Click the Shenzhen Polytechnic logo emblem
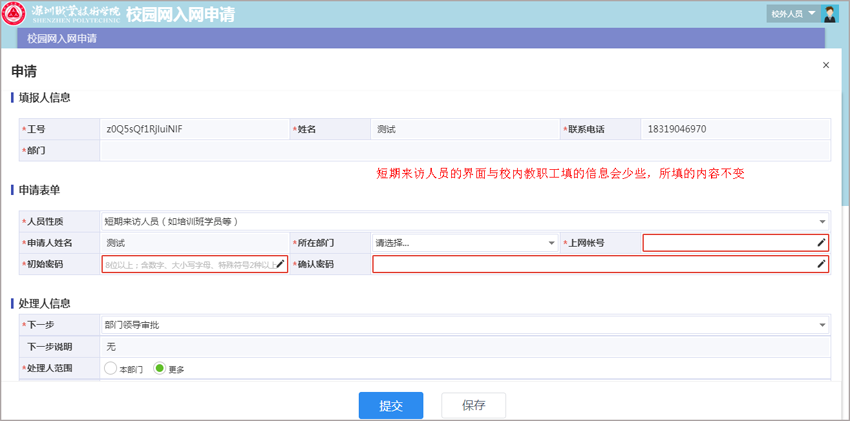 (x=16, y=14)
